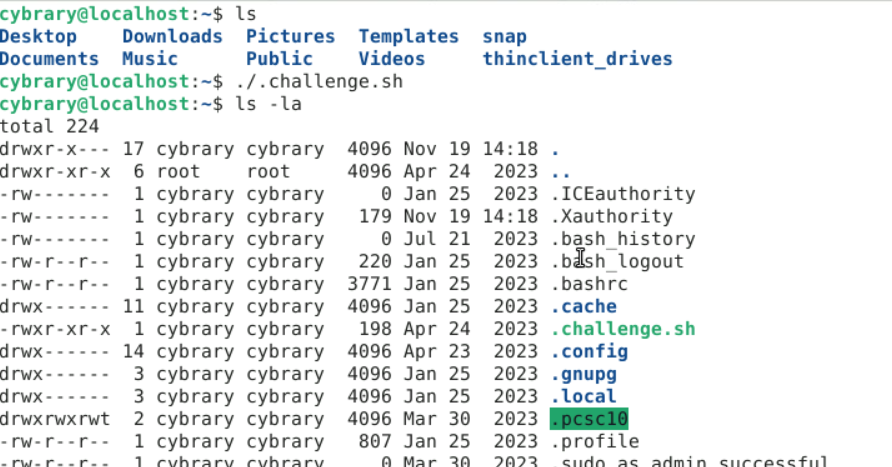Viewport: 892px width, 467px height.
Task: Select the Documents directory name
Action: 49,59
